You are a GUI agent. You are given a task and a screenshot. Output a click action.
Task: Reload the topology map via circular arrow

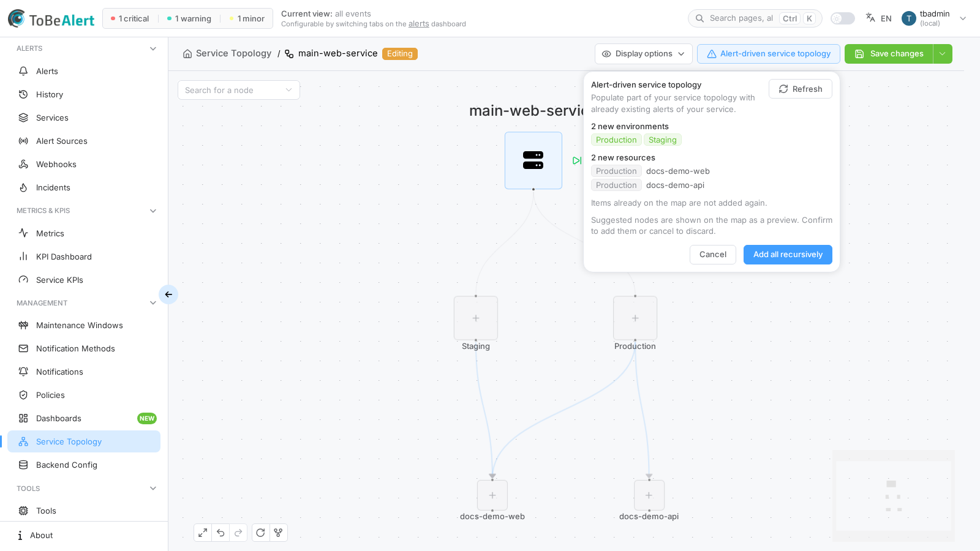click(x=260, y=533)
